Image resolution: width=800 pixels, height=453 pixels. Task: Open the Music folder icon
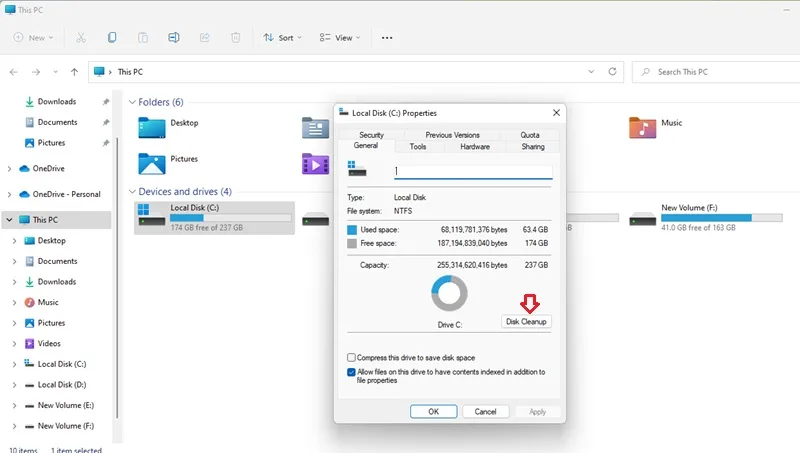click(x=642, y=128)
